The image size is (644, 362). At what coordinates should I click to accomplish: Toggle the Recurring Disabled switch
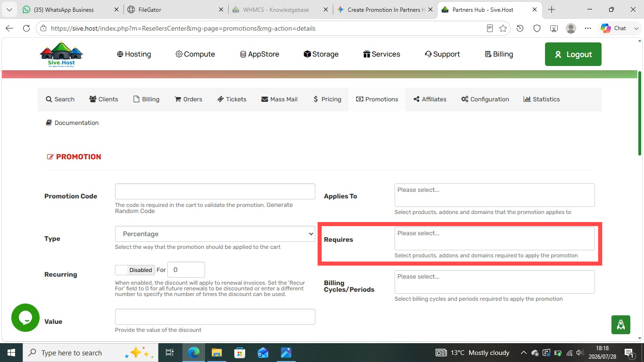click(x=135, y=270)
